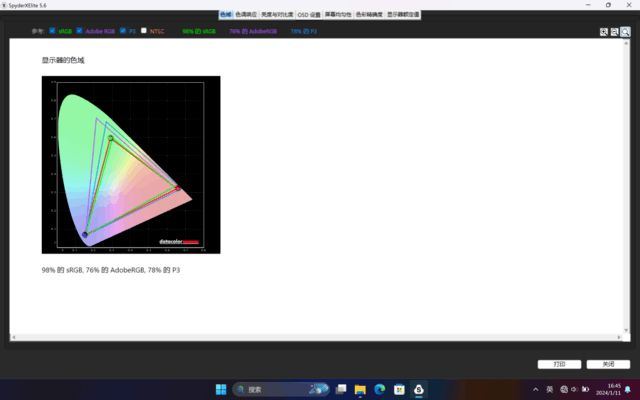Open the OSD 设置 tab
Image resolution: width=640 pixels, height=400 pixels.
[309, 15]
